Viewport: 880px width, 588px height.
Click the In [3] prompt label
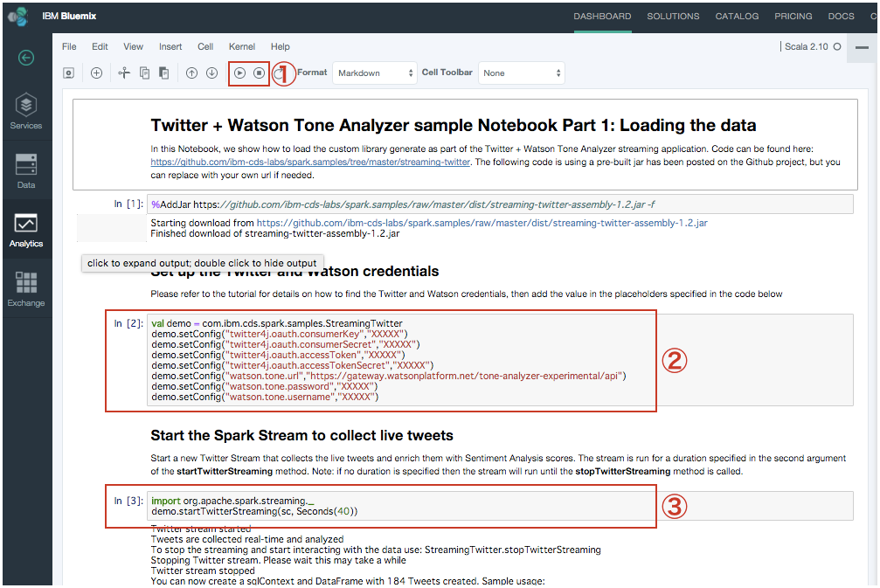(128, 501)
